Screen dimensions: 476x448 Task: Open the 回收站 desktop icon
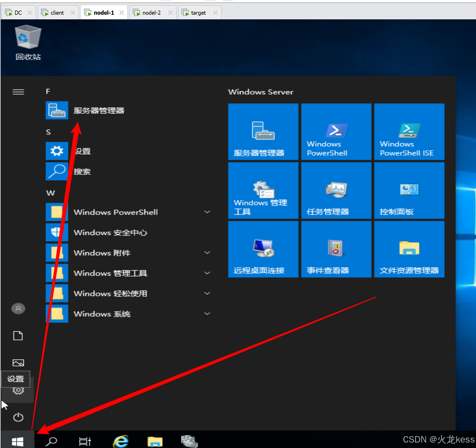(x=28, y=43)
